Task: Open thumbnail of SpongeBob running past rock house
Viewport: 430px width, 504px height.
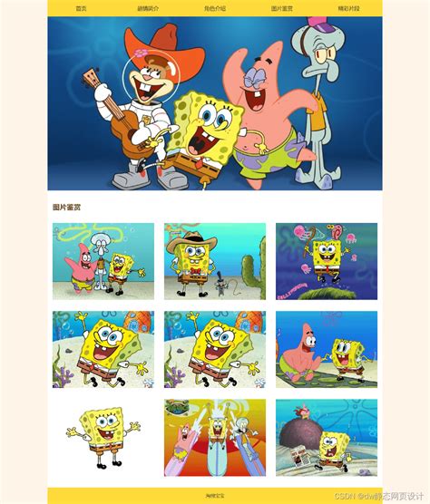Action: [327, 438]
